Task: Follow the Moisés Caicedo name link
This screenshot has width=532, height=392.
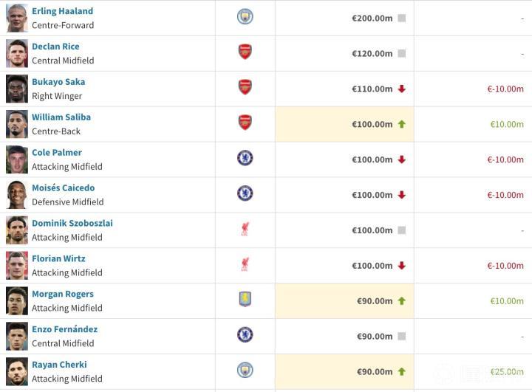Action: 64,188
